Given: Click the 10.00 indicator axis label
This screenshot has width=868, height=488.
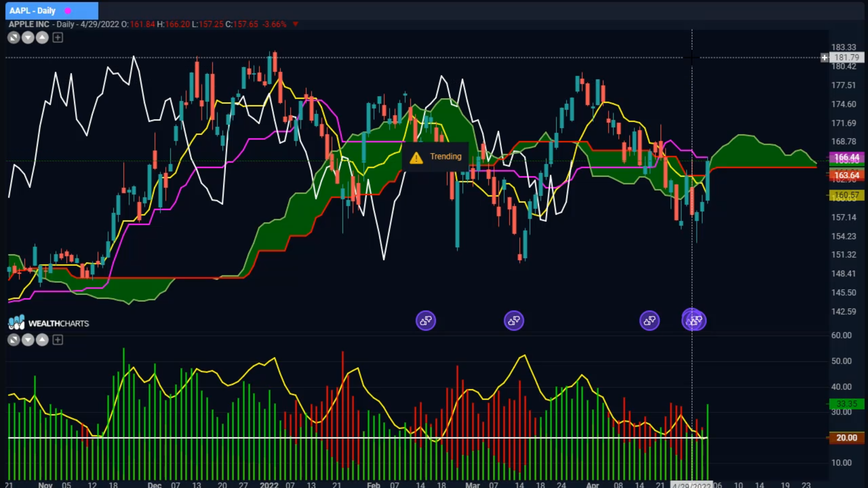Looking at the screenshot, I should click(841, 463).
